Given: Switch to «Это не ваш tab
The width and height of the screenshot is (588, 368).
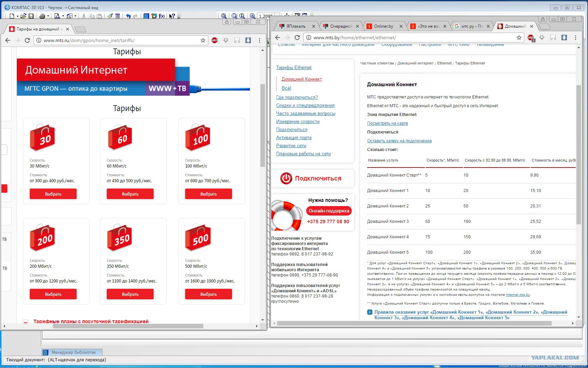Looking at the screenshot, I should click(x=428, y=26).
